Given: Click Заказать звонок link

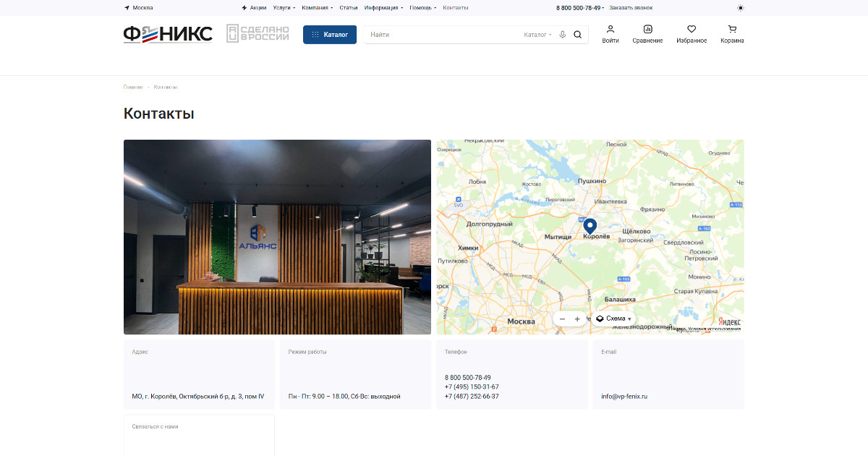Looking at the screenshot, I should click(631, 8).
